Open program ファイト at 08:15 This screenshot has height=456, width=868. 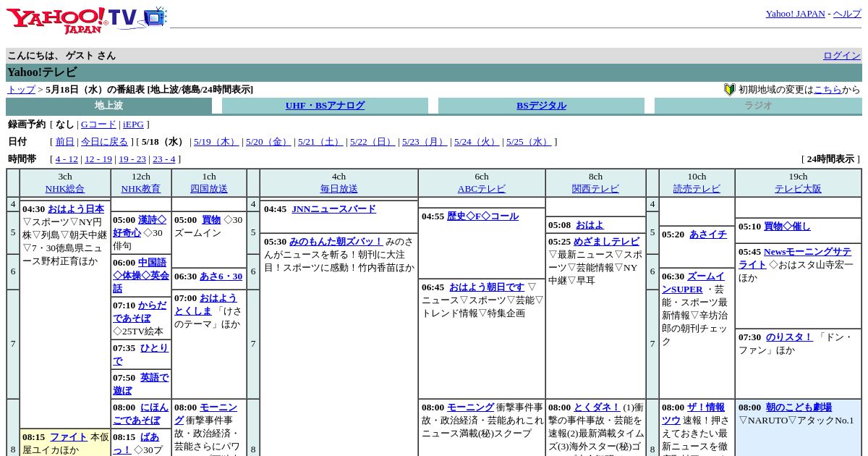69,437
